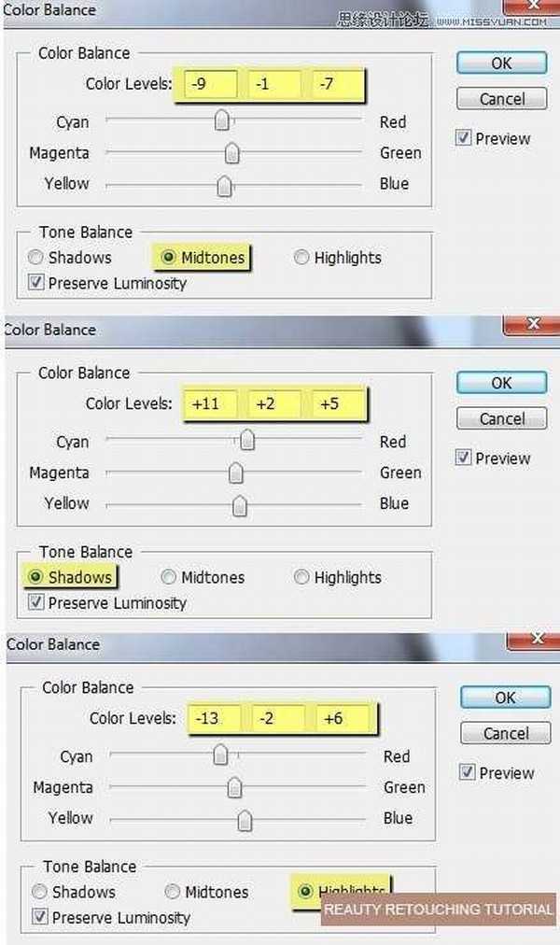This screenshot has width=560, height=945.
Task: Toggle Preserve Luminosity in the top dialog
Action: tap(36, 283)
